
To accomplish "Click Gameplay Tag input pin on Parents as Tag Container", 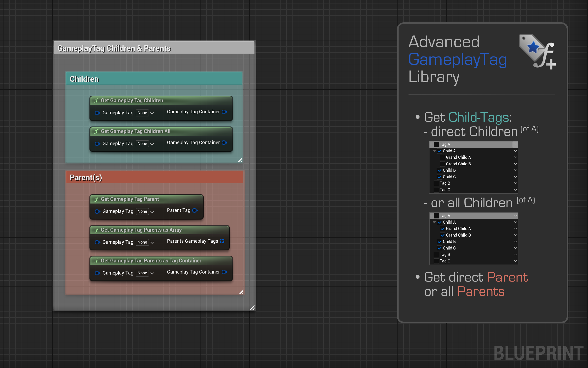I will pyautogui.click(x=97, y=273).
